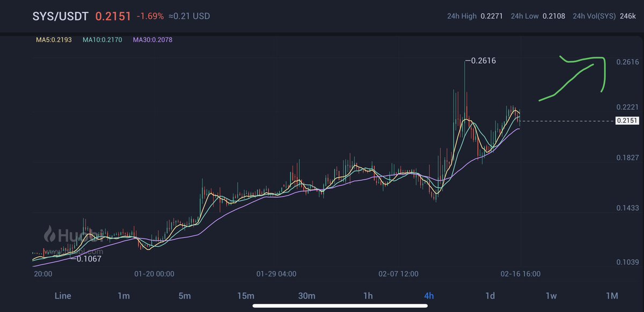Image resolution: width=644 pixels, height=312 pixels.
Task: Click the -1.69% change value
Action: click(x=150, y=16)
